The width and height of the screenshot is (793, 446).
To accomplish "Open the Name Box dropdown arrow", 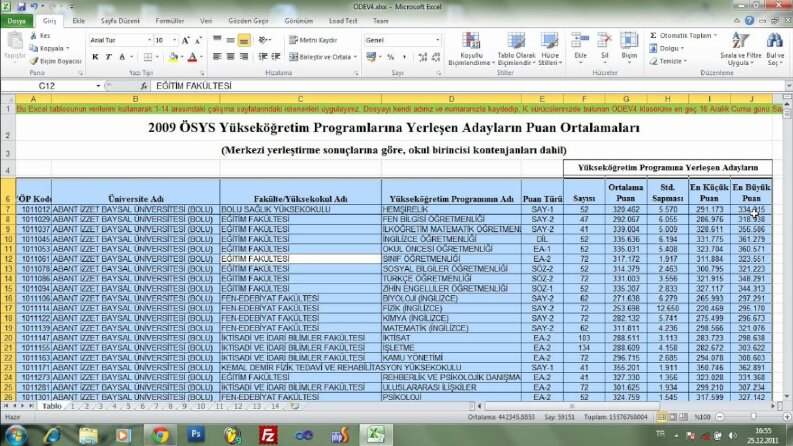I will [x=98, y=86].
